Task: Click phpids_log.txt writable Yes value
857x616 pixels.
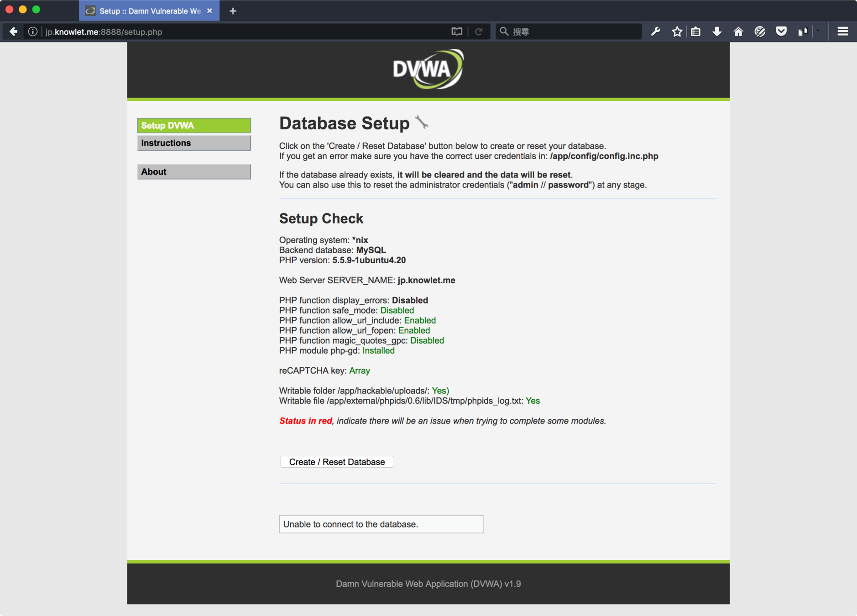Action: pyautogui.click(x=533, y=401)
